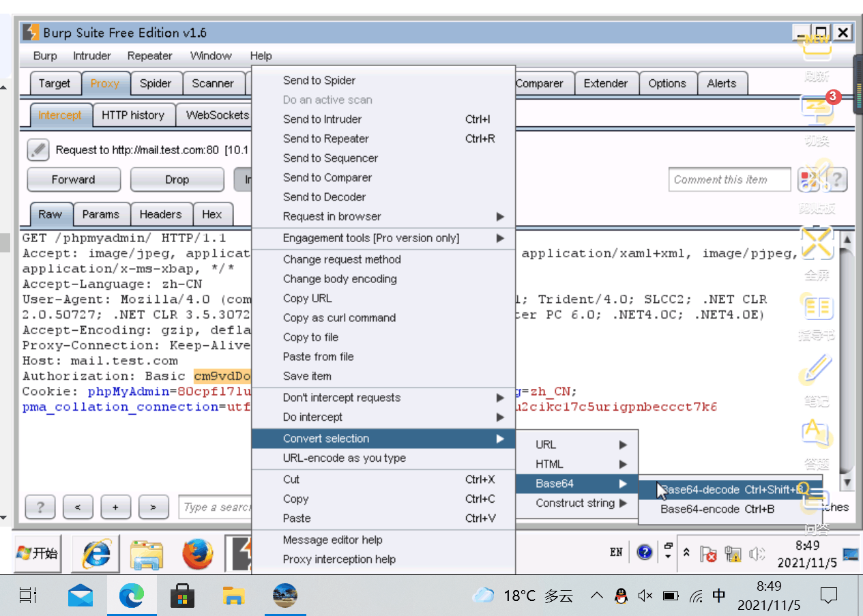Launch Firefox from the inner taskbar
863x616 pixels.
[x=197, y=553]
